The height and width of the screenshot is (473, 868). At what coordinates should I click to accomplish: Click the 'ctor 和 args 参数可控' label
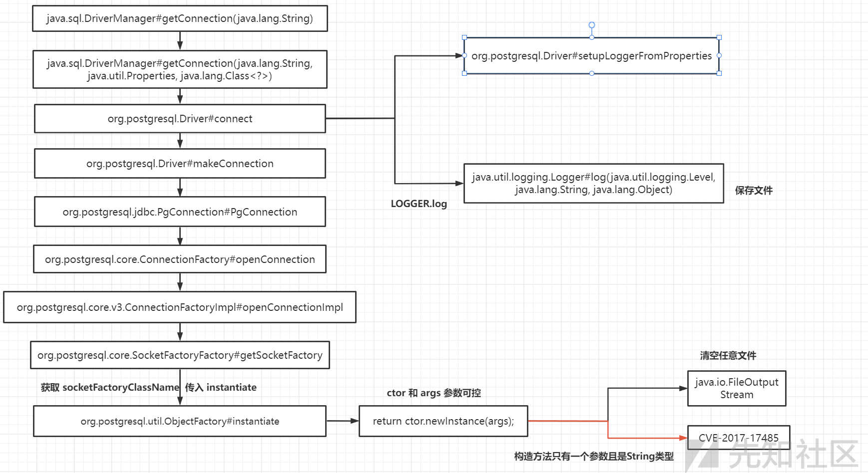(x=434, y=393)
